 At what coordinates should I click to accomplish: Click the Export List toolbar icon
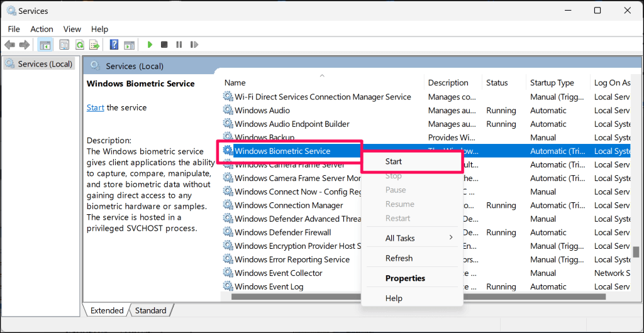pyautogui.click(x=94, y=45)
